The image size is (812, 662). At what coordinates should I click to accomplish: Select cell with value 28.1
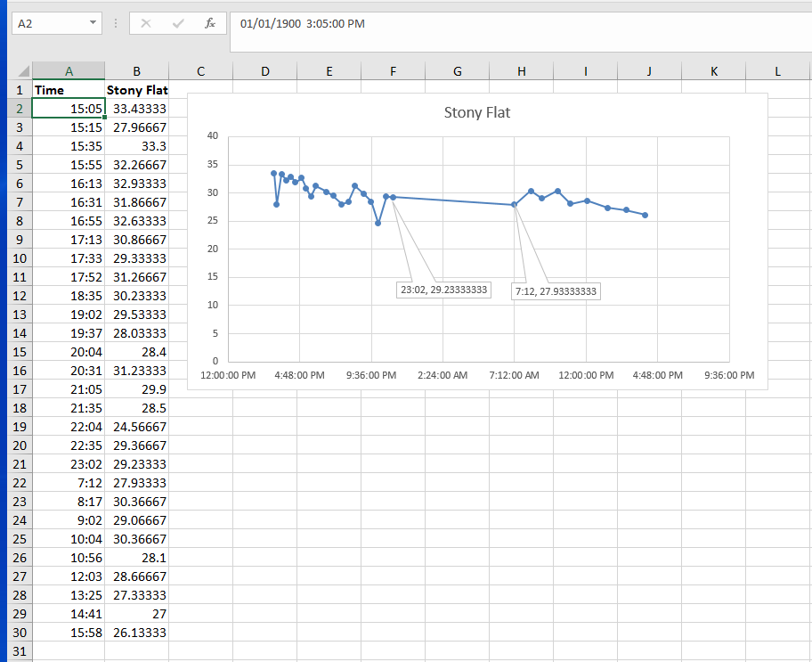(x=137, y=558)
